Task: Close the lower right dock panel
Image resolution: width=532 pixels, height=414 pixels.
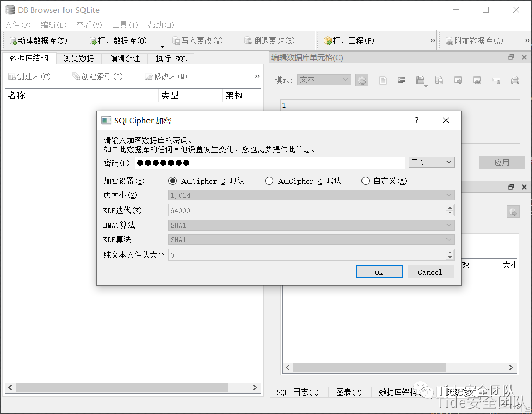Action: pyautogui.click(x=524, y=187)
